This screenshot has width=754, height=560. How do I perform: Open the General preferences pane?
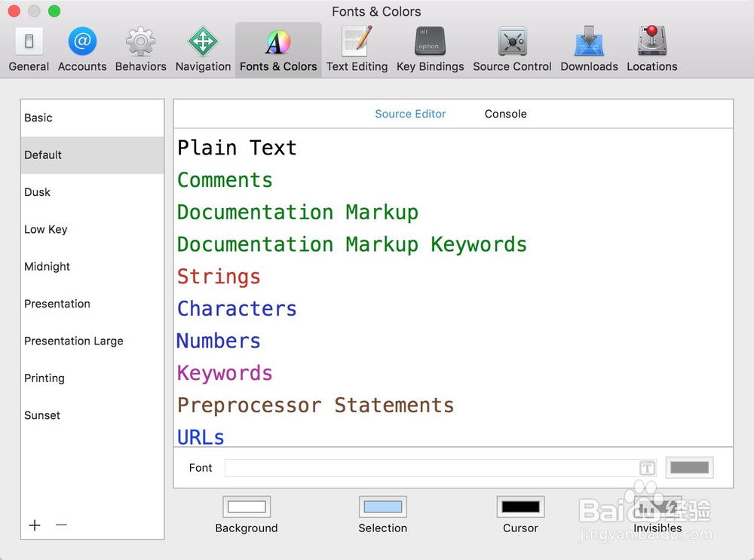[29, 49]
